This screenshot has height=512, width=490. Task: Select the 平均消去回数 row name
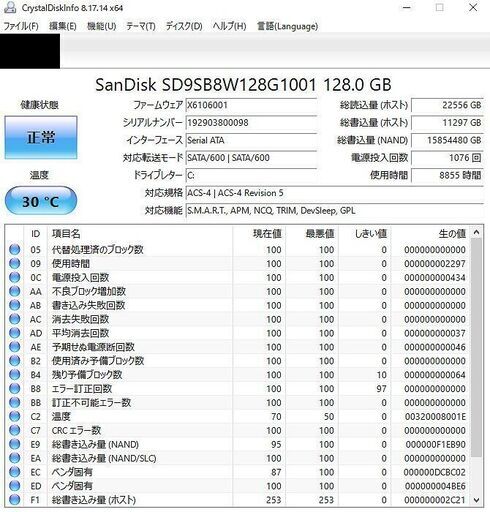pyautogui.click(x=80, y=333)
